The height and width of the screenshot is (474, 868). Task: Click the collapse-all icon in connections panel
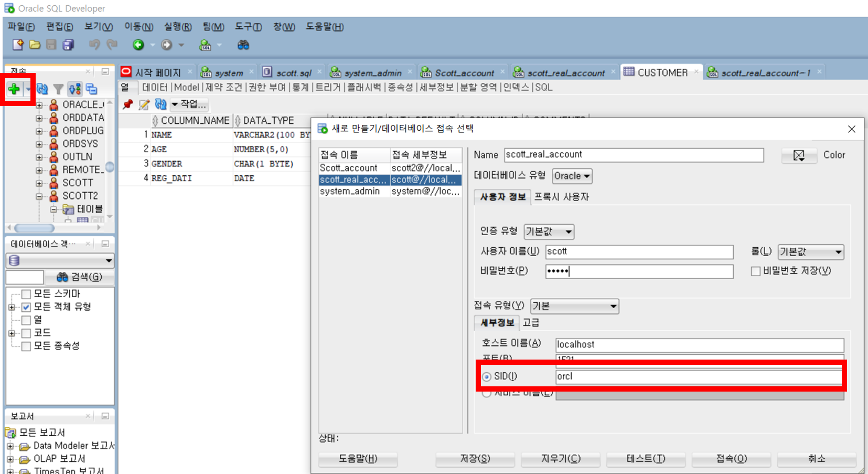pyautogui.click(x=91, y=89)
